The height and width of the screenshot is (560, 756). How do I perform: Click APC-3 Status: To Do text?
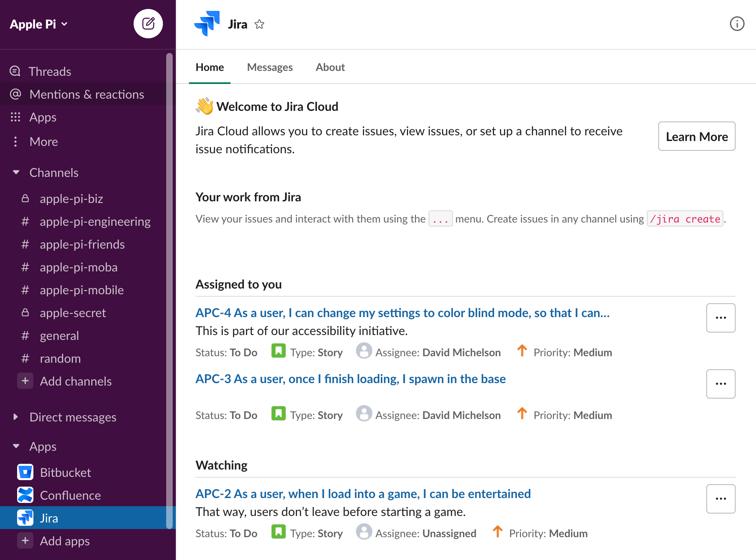coord(226,415)
